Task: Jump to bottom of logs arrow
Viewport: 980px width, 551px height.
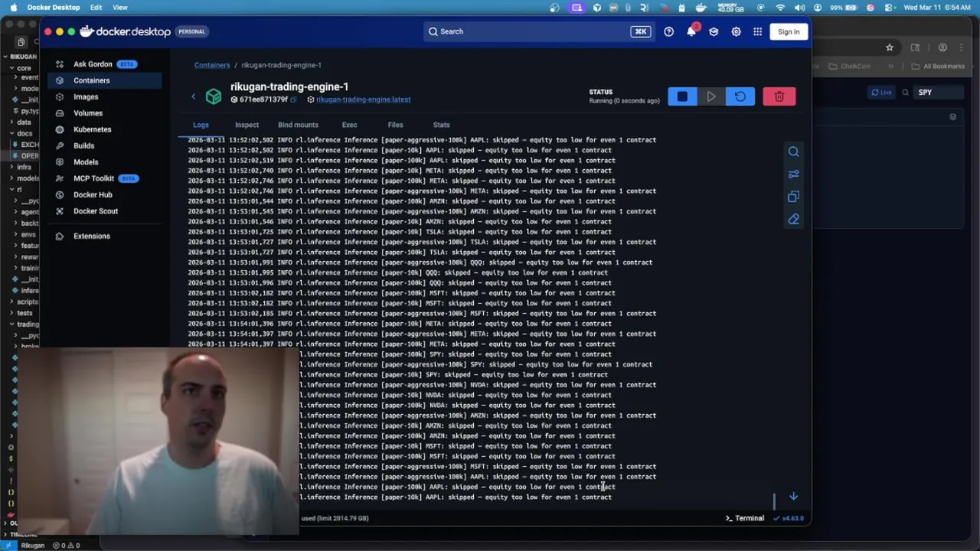Action: [794, 497]
